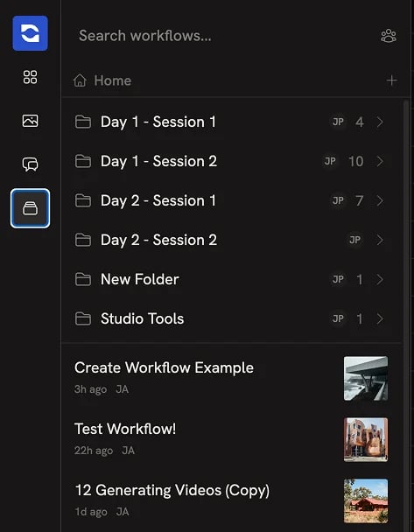Open the Day 1 - Session 1 folder
Screen dimensions: 414x532
[x=231, y=122]
